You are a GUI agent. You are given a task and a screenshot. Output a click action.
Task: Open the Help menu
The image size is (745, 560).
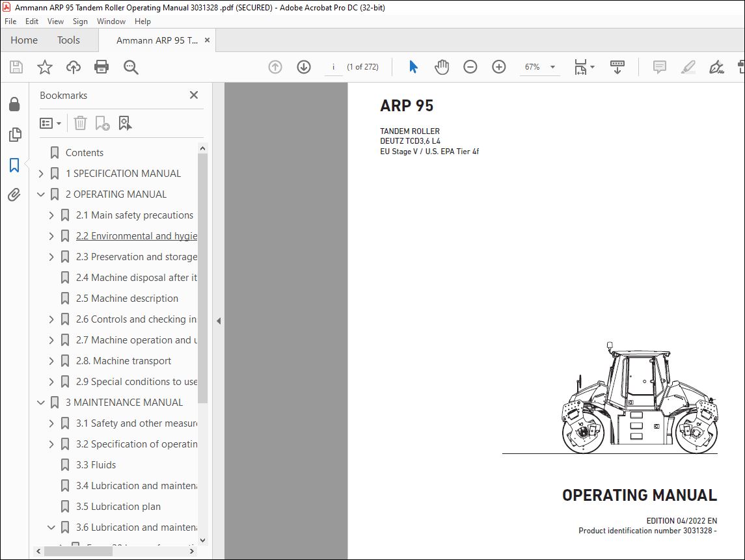[142, 21]
